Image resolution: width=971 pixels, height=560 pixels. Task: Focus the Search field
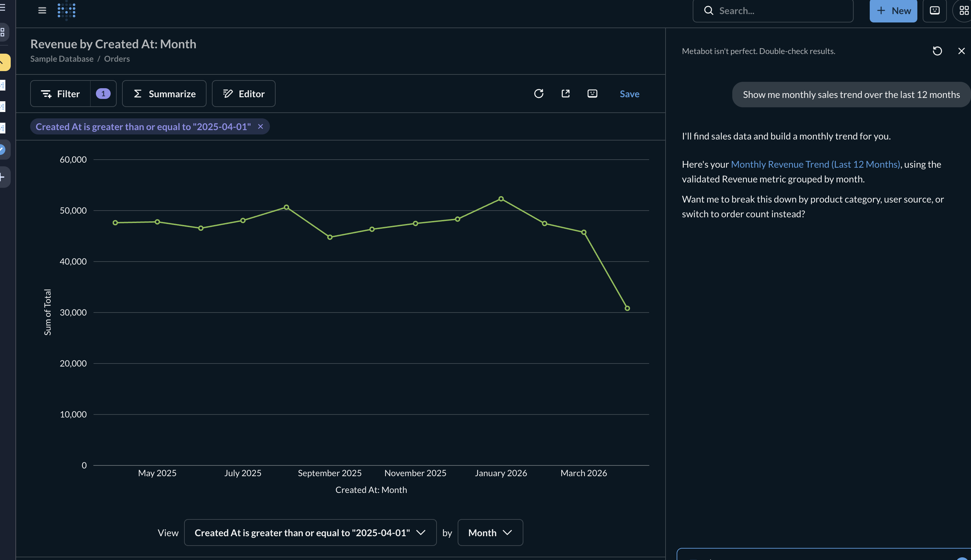[x=773, y=10]
